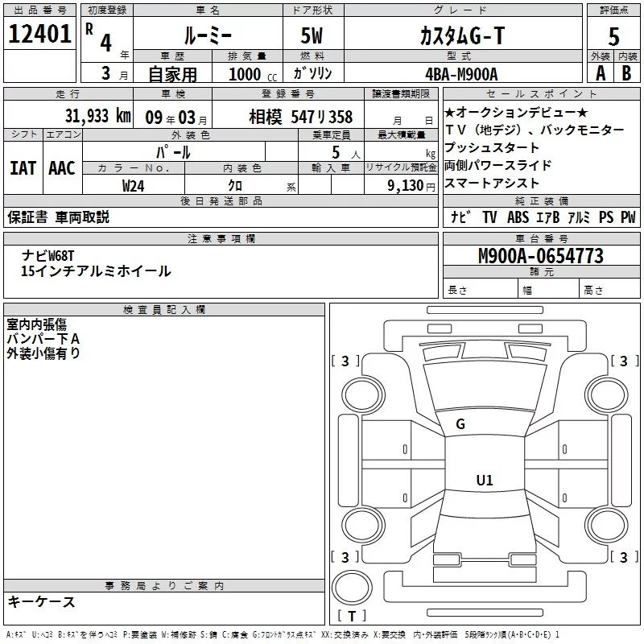Select the mileage 31,933 km

pyautogui.click(x=97, y=116)
